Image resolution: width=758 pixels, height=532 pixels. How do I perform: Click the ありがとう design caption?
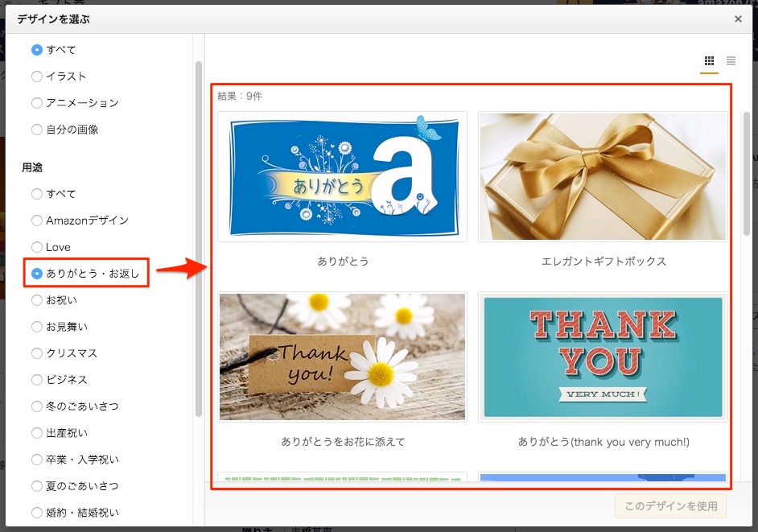point(343,262)
